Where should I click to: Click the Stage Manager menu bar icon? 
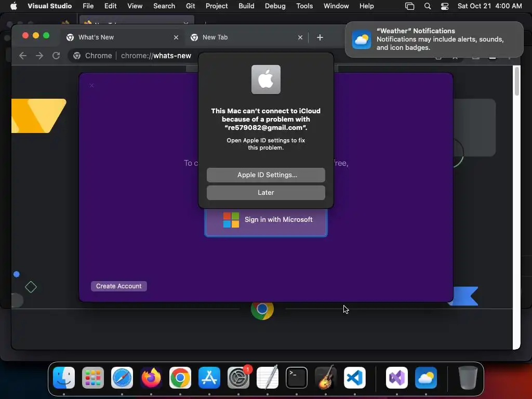(x=409, y=6)
